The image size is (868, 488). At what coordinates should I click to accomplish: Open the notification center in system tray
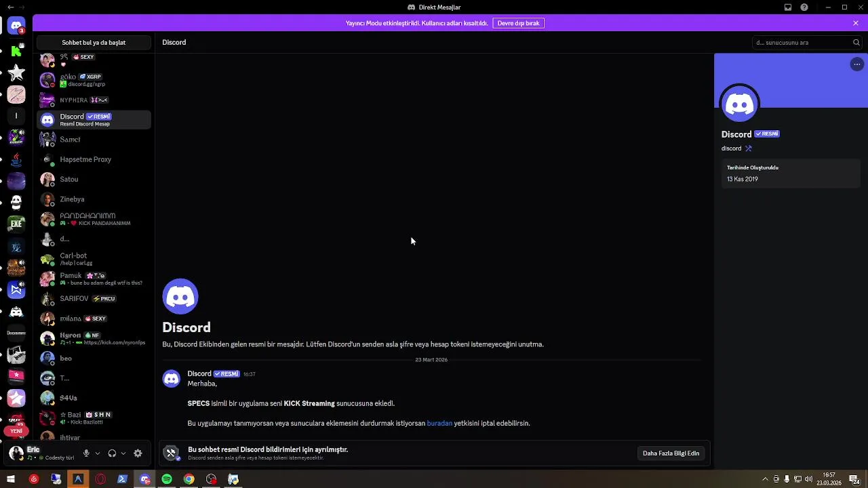point(855,479)
